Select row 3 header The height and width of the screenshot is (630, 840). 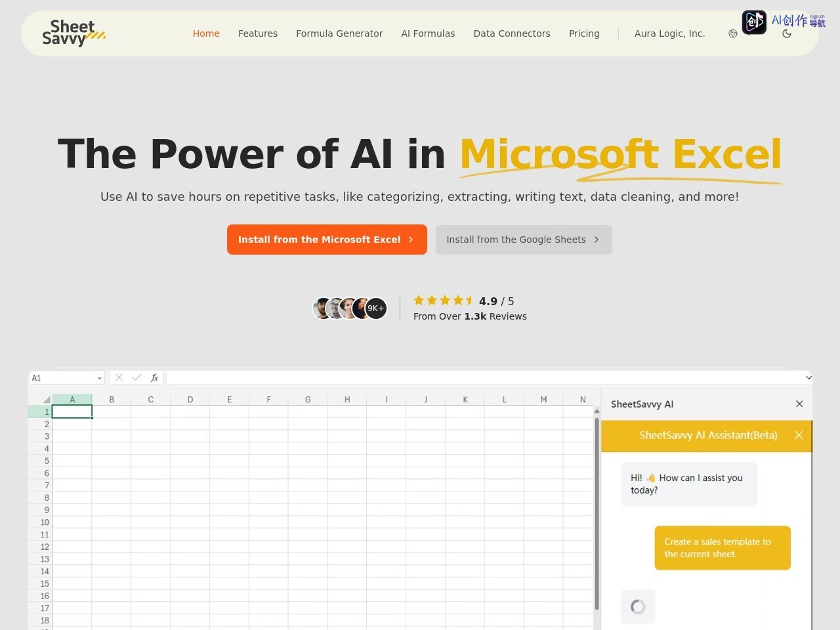pos(40,436)
